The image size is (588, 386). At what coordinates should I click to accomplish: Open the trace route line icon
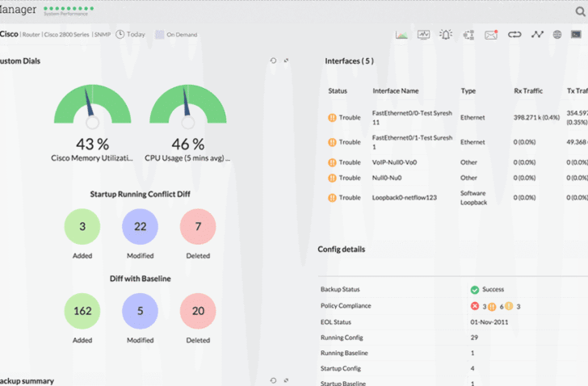537,35
